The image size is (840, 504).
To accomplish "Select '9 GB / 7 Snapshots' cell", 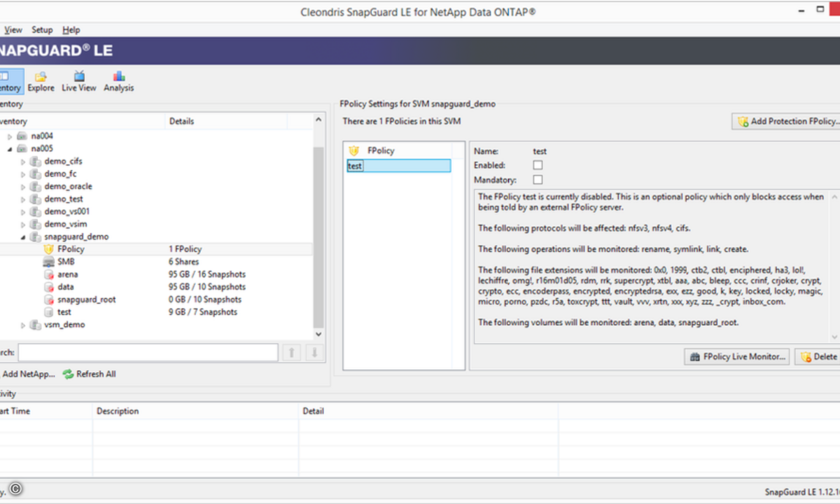I will pos(203,312).
